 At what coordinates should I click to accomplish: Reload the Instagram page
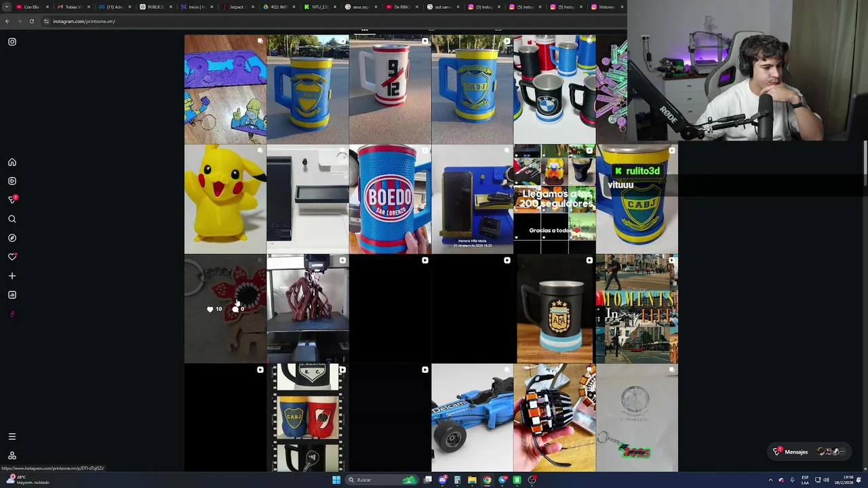[31, 21]
